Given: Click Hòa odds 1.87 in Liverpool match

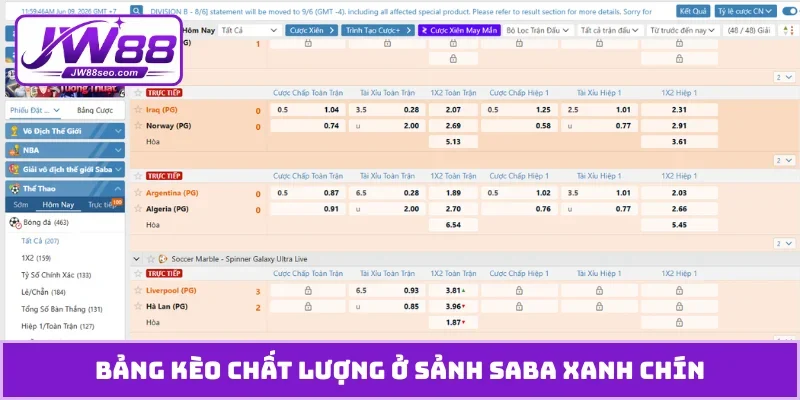Looking at the screenshot, I should coord(454,322).
